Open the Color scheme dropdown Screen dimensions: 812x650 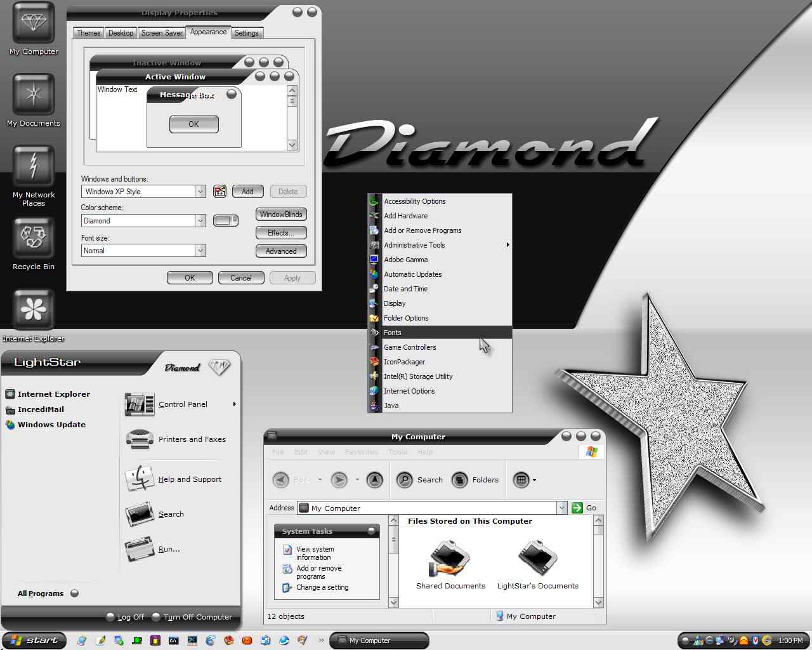[200, 220]
